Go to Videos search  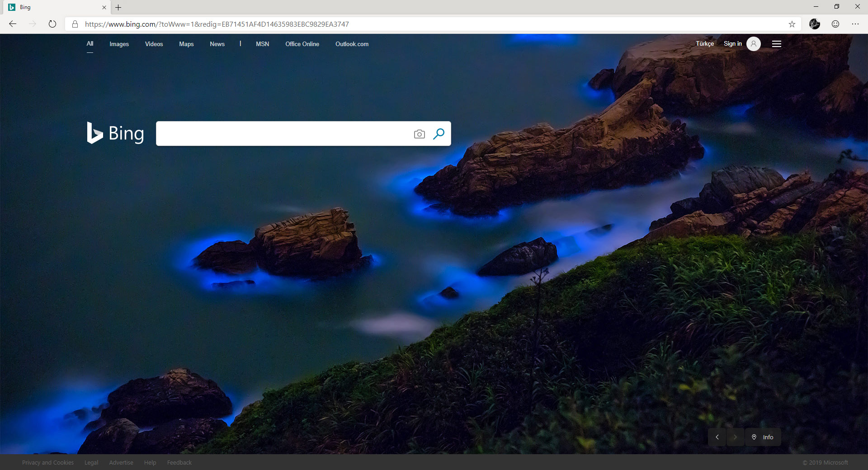[x=154, y=44]
